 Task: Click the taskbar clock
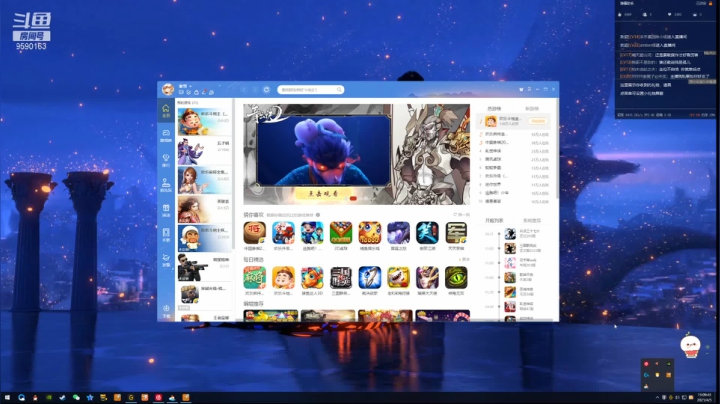pyautogui.click(x=704, y=398)
